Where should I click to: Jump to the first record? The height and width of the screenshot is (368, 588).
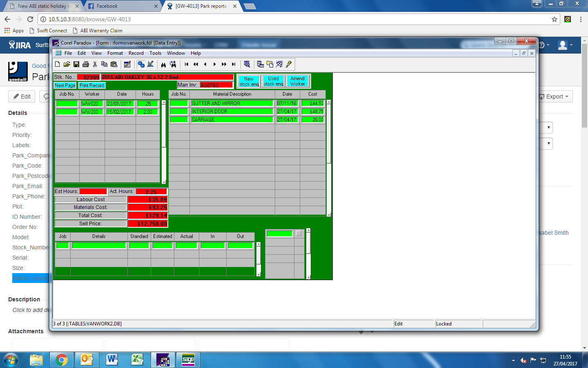(187, 64)
